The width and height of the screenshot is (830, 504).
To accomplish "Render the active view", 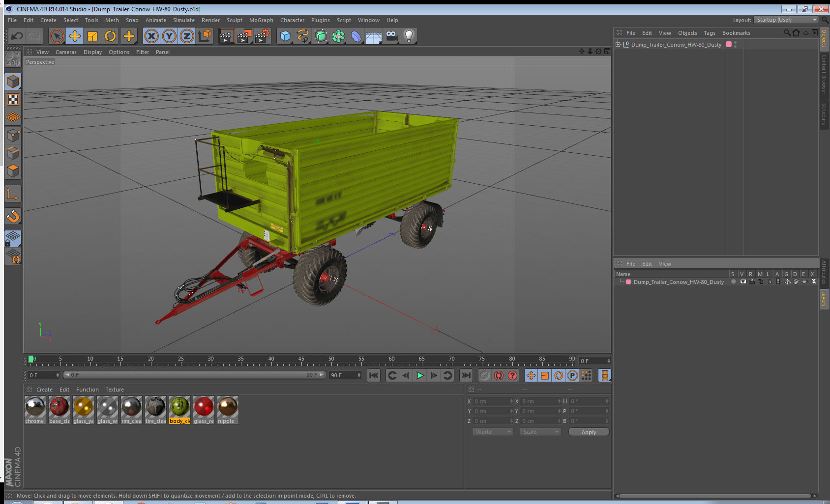I will (x=226, y=36).
